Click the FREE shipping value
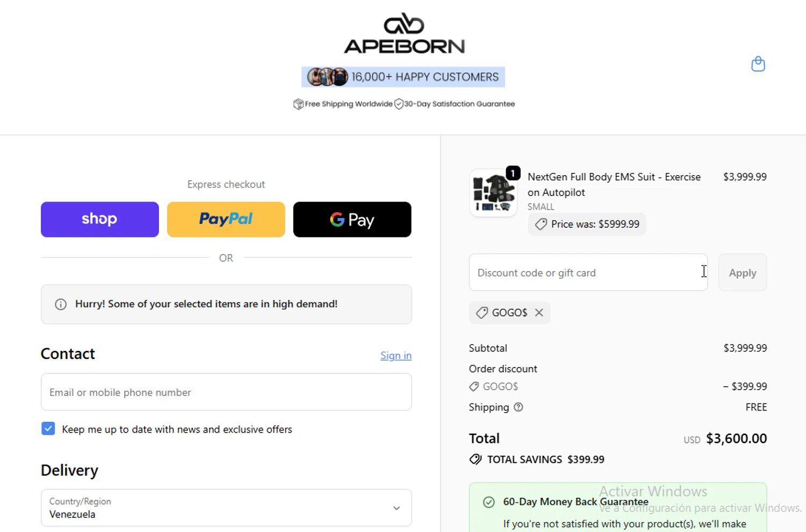 tap(756, 407)
